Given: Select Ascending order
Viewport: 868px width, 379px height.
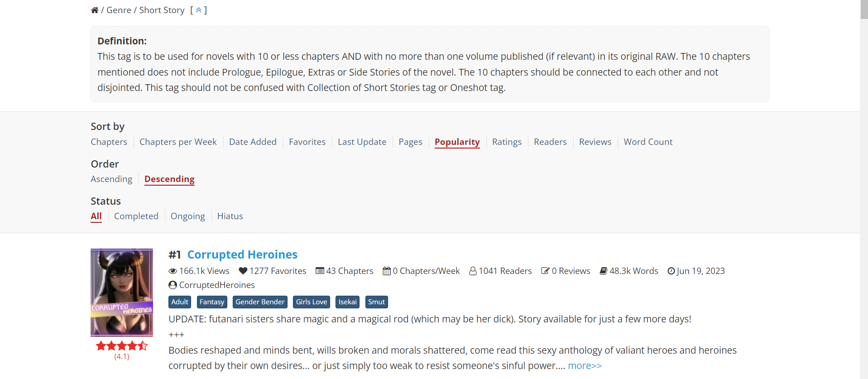Looking at the screenshot, I should [x=111, y=179].
